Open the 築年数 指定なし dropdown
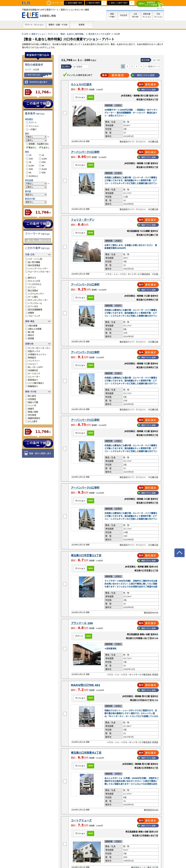Screen dimensions: 186x868 tap(36, 195)
